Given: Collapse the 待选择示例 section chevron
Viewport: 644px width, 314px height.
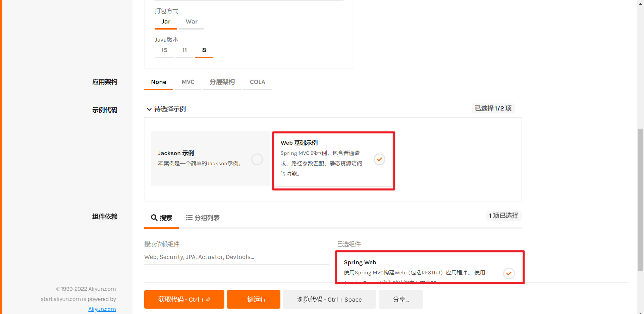Looking at the screenshot, I should point(149,109).
